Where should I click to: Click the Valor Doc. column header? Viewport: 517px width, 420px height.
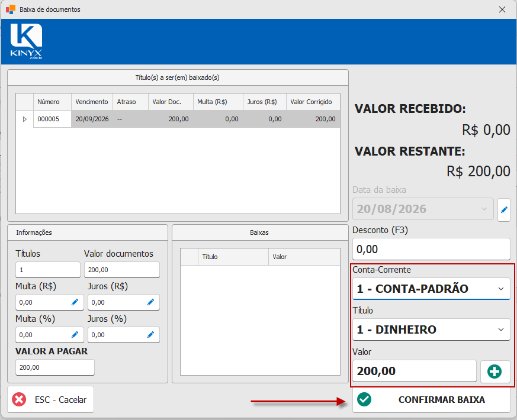(171, 102)
